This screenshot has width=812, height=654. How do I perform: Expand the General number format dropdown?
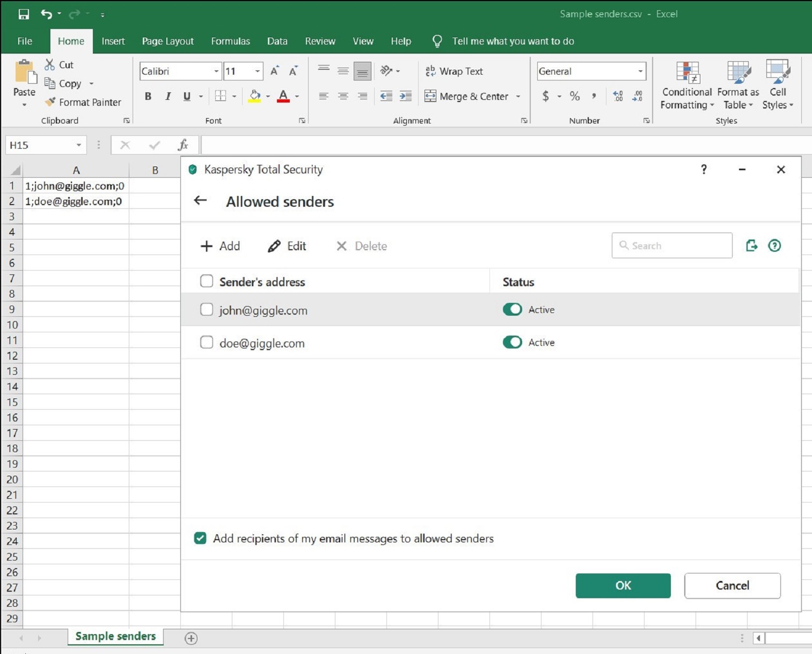point(640,71)
